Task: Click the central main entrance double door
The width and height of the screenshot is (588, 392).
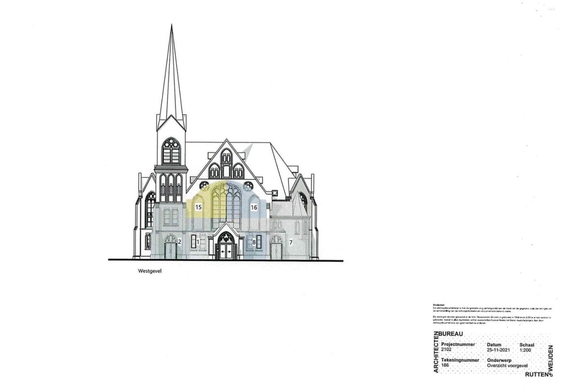Action: coord(226,251)
